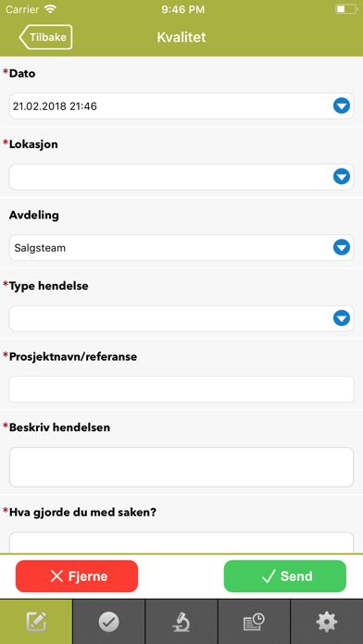Focus the Prosjektnavn/referanse text field

(181, 390)
